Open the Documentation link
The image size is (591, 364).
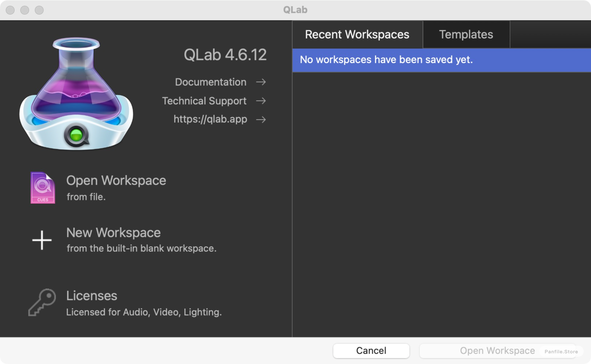211,82
